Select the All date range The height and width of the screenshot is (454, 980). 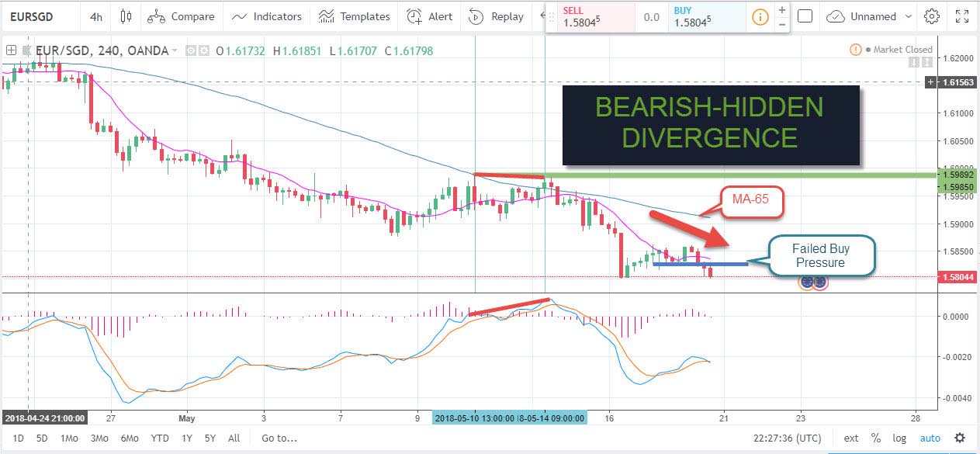click(x=234, y=438)
